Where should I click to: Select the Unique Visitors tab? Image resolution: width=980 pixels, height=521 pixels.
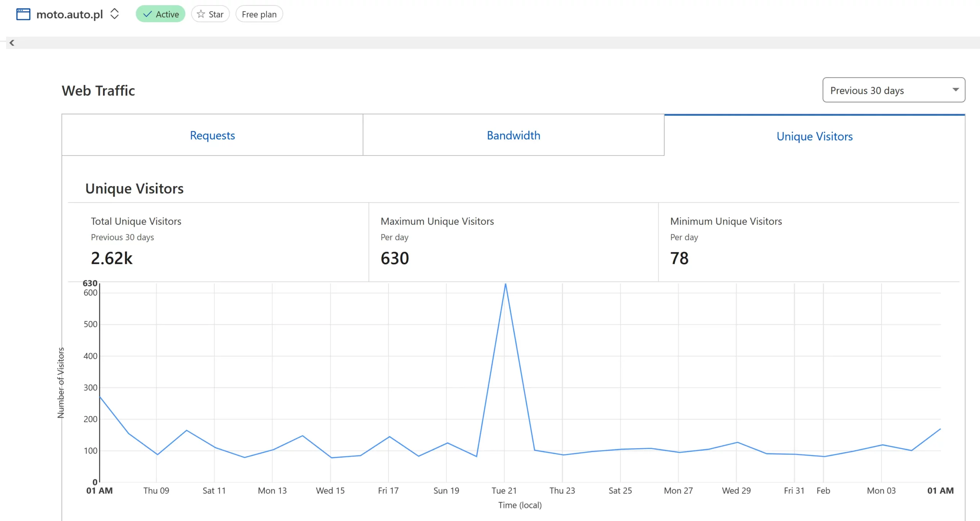coord(814,136)
